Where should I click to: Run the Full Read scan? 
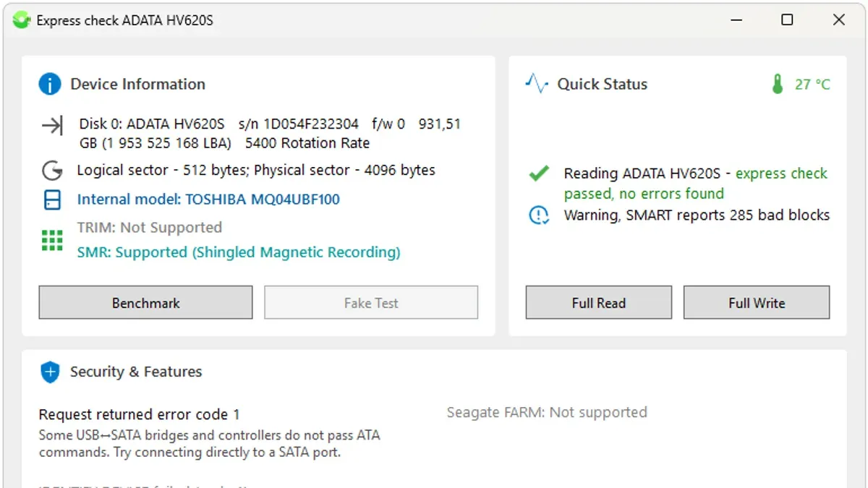599,303
